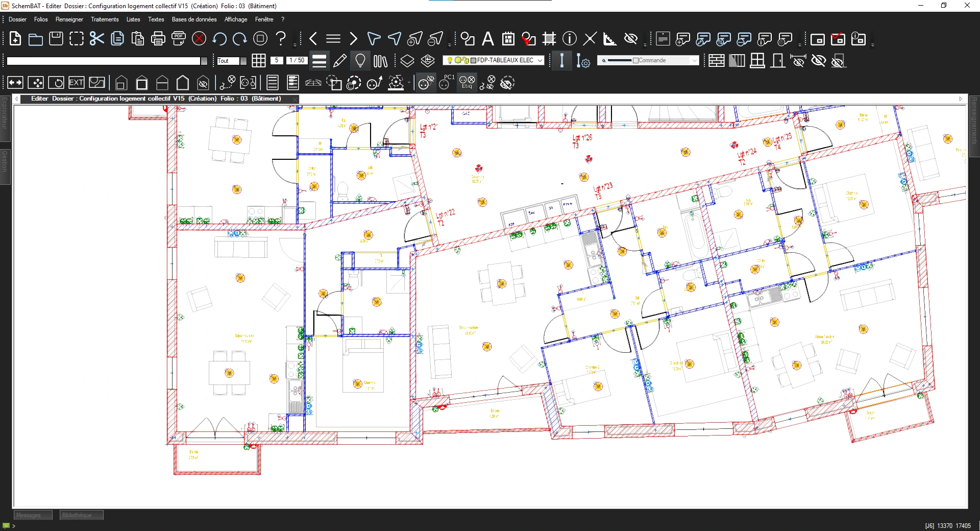Image resolution: width=980 pixels, height=531 pixels.
Task: Click the door symbol icon
Action: pos(778,61)
